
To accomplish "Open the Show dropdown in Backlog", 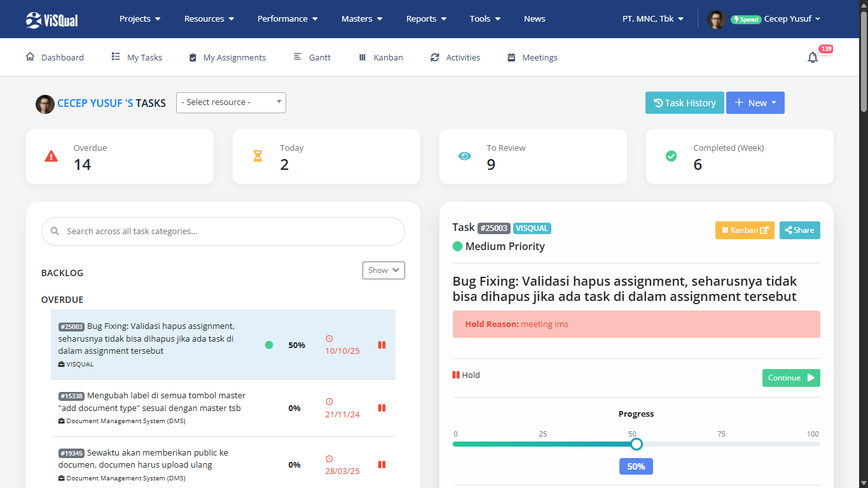I will [383, 270].
